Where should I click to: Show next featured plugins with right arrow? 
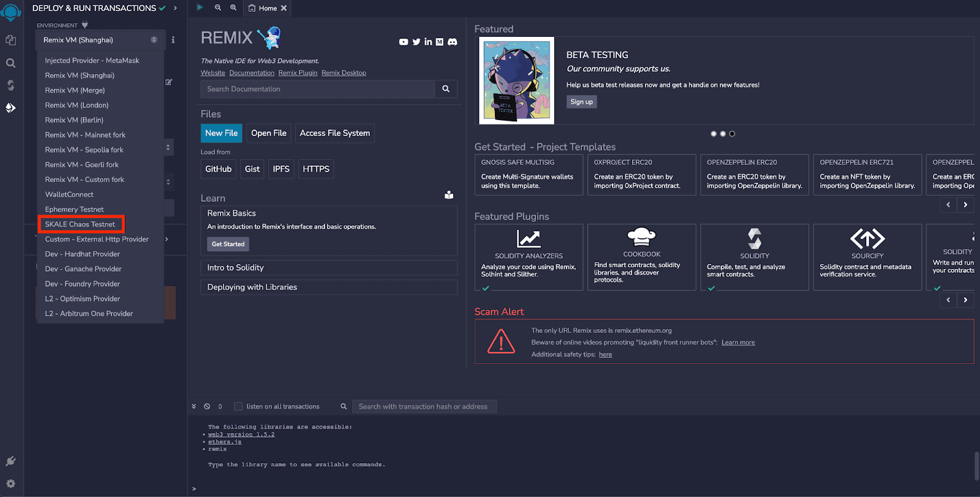[x=965, y=300]
